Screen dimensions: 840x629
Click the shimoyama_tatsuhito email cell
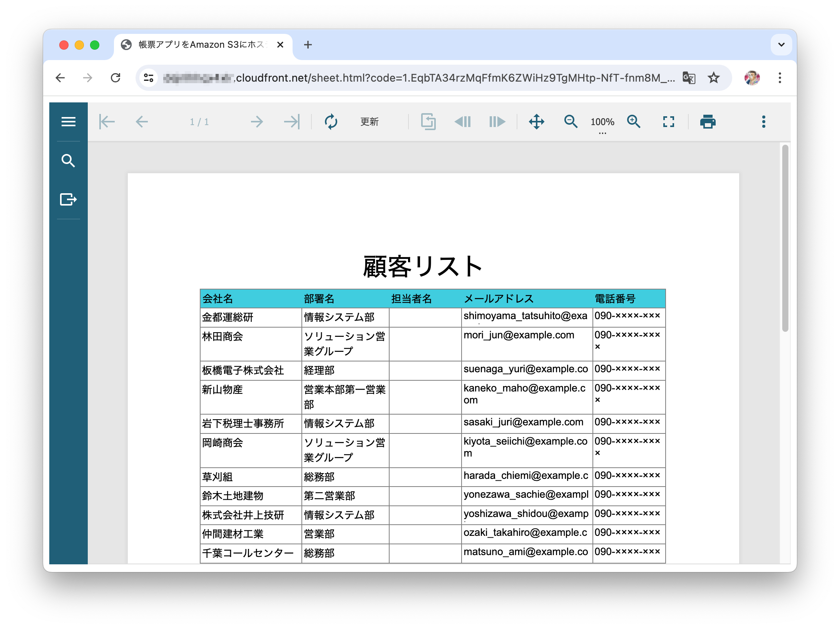527,318
